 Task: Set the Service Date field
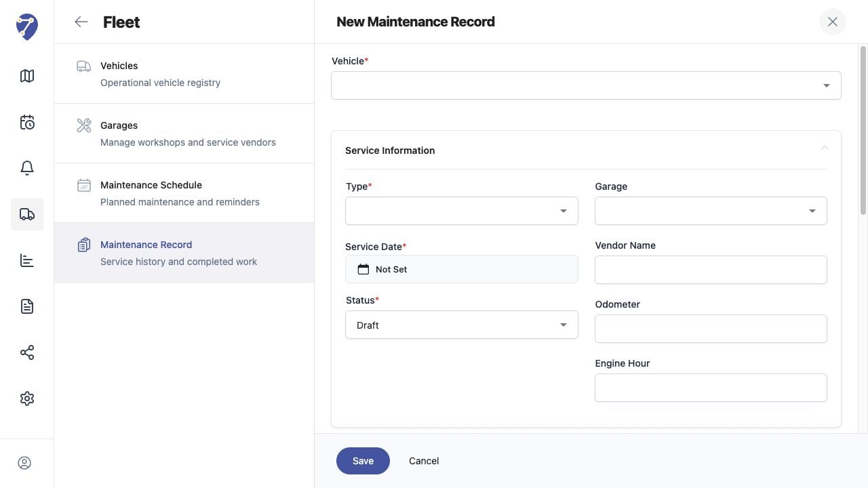pos(462,269)
